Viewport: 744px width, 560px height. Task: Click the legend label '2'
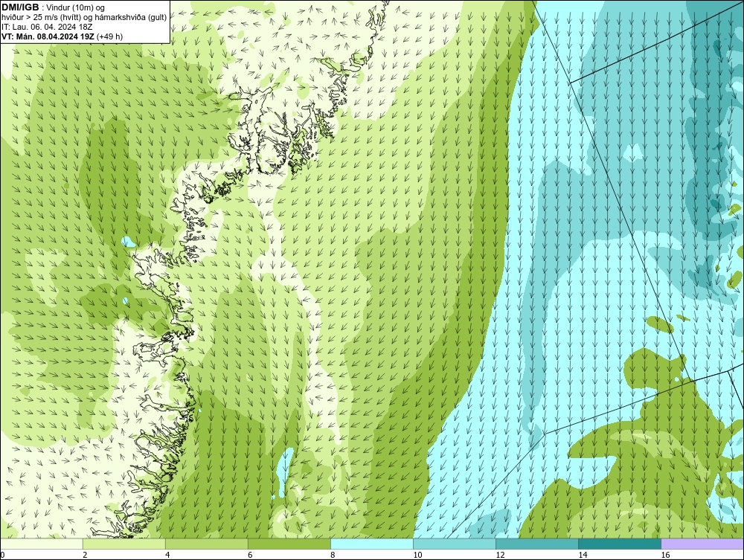[x=85, y=555]
